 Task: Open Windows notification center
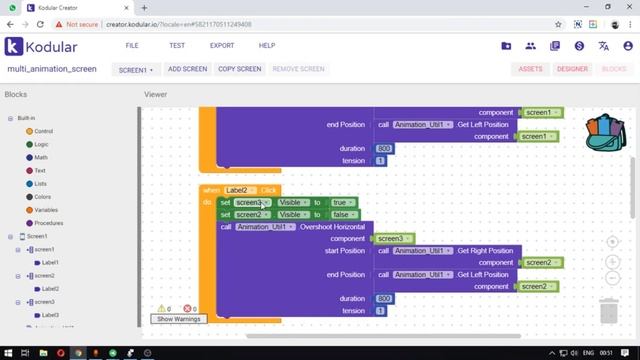pyautogui.click(x=625, y=353)
